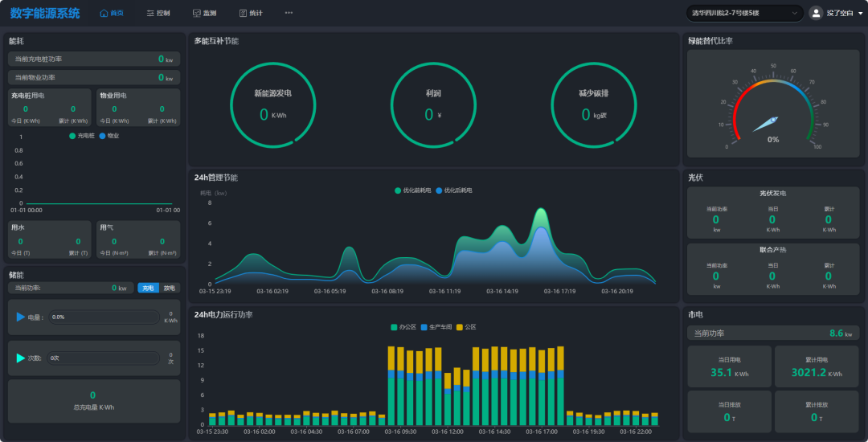868x442 pixels.
Task: Switch storage mode to 放电
Action: click(x=169, y=288)
